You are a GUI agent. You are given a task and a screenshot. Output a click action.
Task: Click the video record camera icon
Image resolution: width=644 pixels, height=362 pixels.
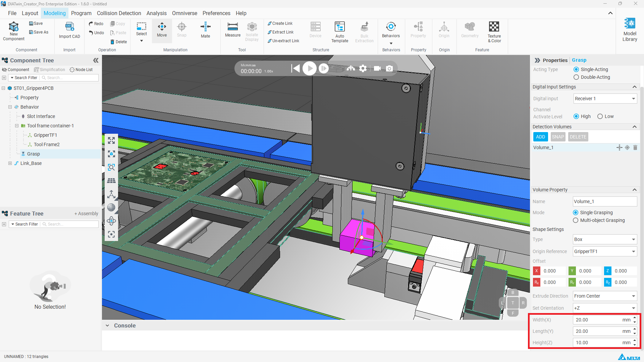[x=377, y=68]
